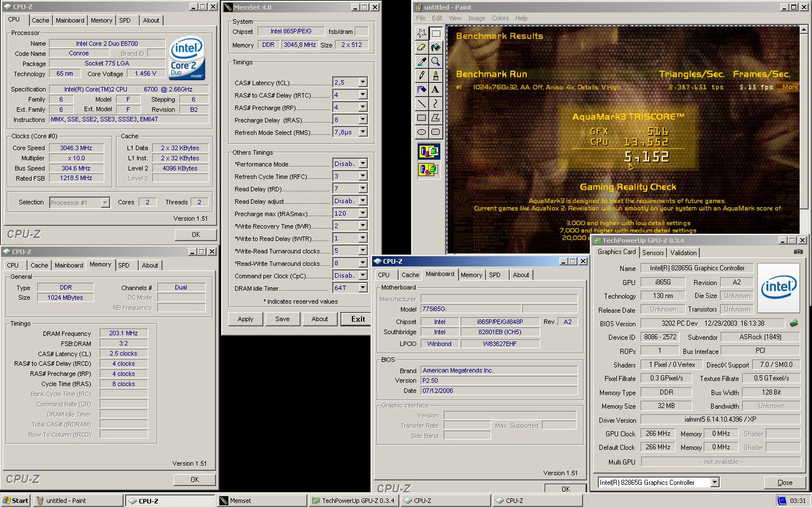
Task: Open the Validation tab in GPU-Z
Action: [x=683, y=253]
